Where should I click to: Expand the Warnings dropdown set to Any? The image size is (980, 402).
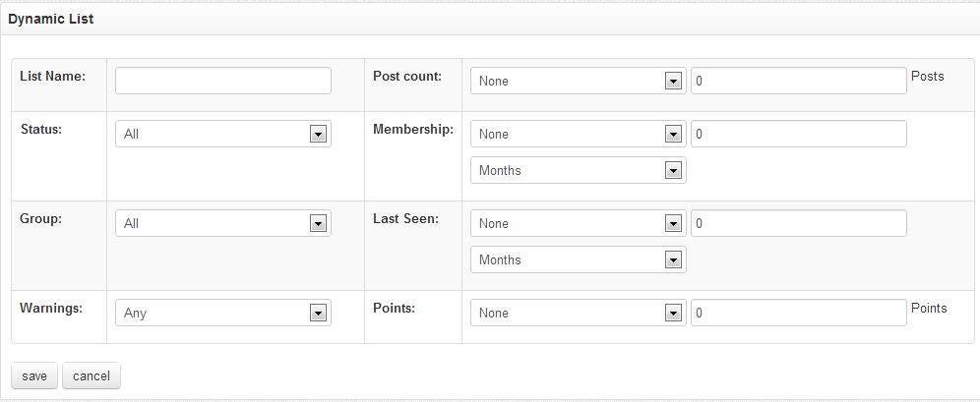click(223, 313)
